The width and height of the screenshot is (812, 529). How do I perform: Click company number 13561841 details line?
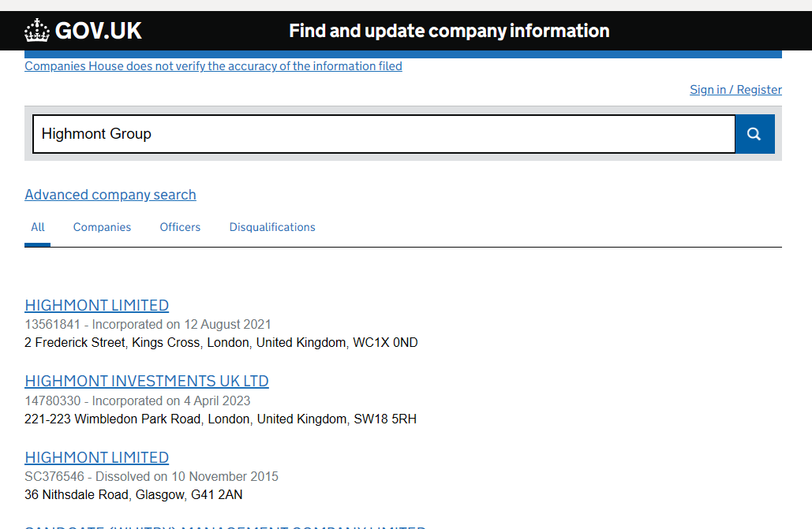click(148, 324)
